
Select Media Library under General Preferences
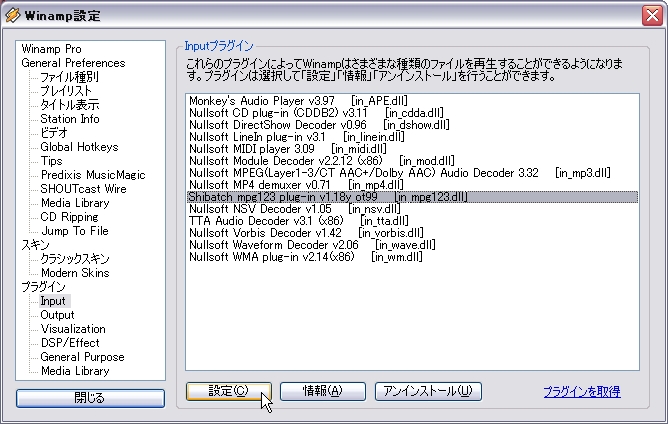click(75, 203)
